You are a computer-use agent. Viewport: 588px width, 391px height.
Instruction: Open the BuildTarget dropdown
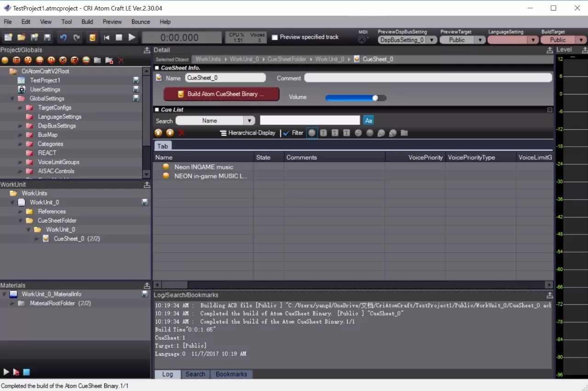(x=582, y=40)
